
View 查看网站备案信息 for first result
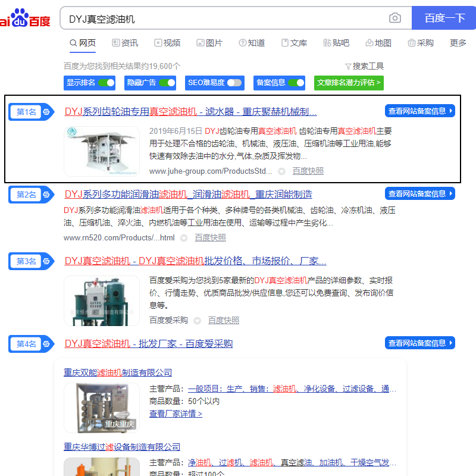420,111
